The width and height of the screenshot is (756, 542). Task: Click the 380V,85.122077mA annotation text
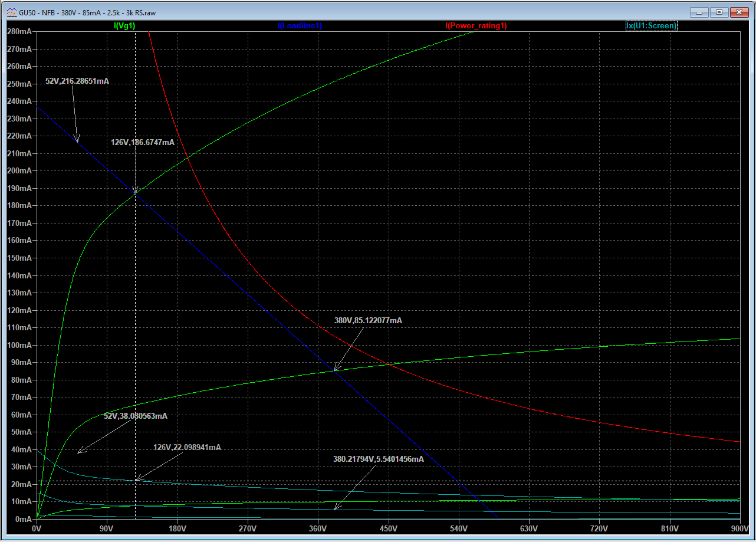pyautogui.click(x=368, y=320)
